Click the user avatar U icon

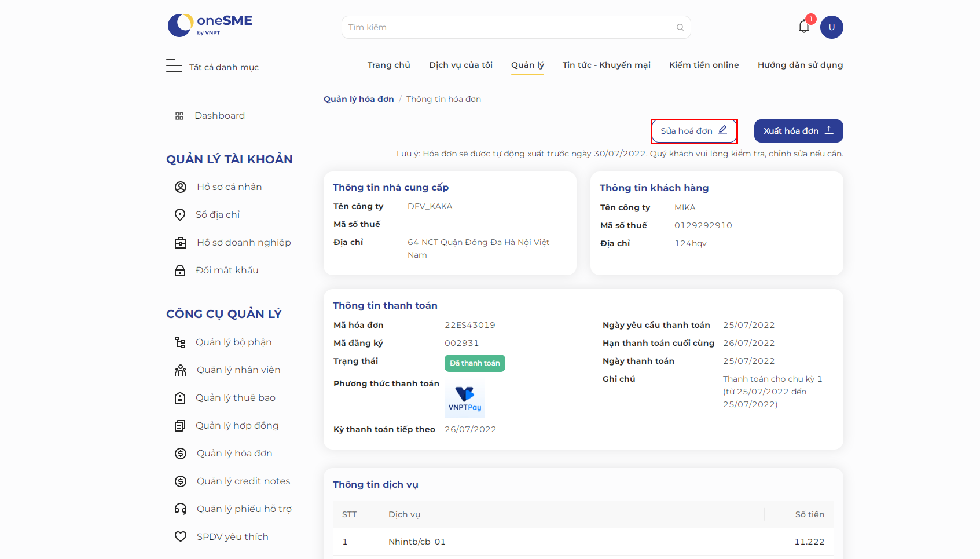pyautogui.click(x=832, y=27)
